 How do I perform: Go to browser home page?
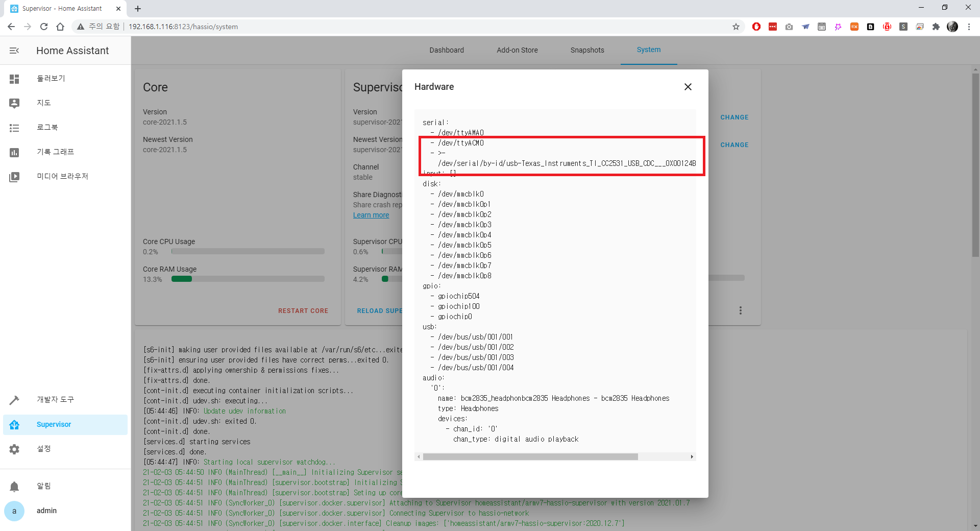tap(60, 27)
